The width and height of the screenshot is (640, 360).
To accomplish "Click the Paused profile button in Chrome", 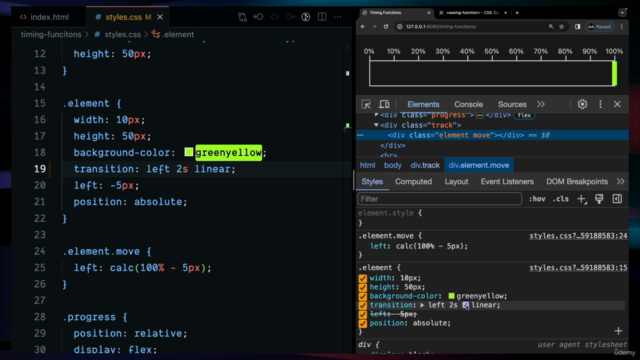I will [599, 27].
